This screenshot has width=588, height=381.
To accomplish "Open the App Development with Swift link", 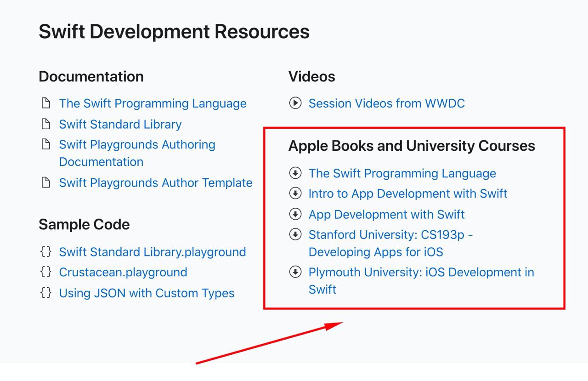I will point(387,215).
